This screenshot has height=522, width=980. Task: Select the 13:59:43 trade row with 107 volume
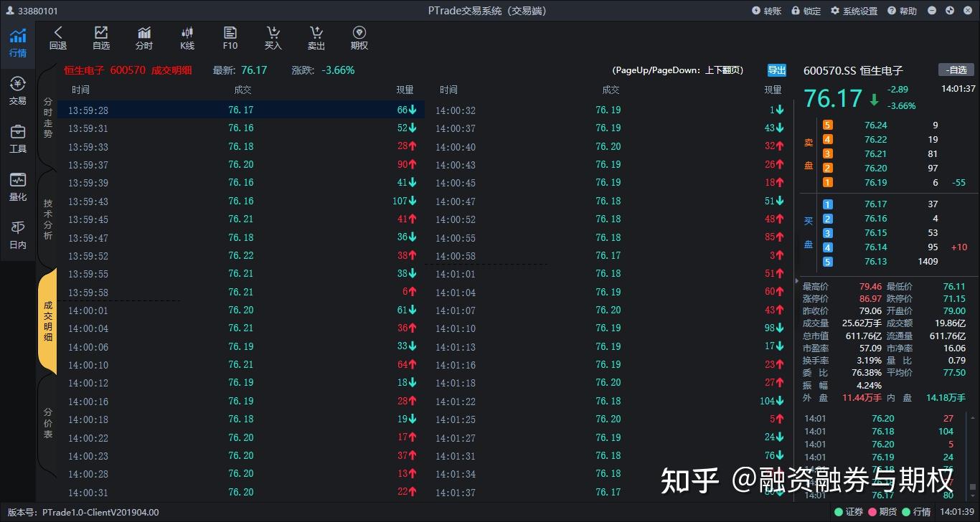click(x=241, y=201)
